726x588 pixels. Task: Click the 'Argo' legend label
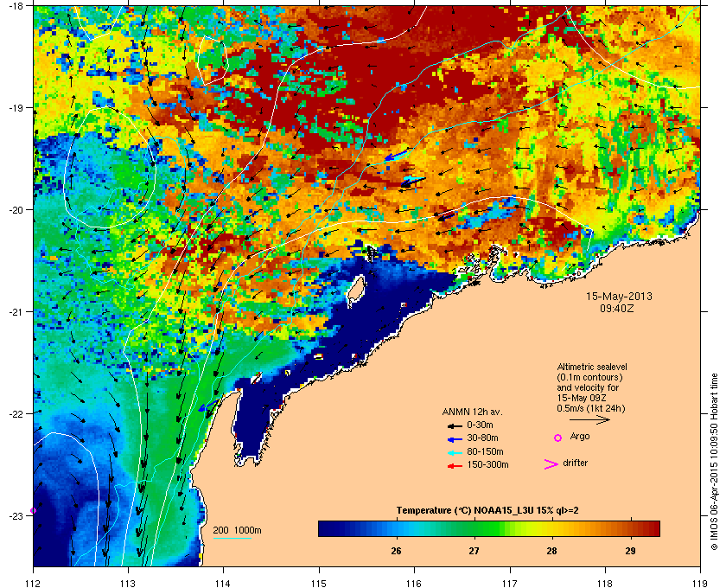[580, 436]
